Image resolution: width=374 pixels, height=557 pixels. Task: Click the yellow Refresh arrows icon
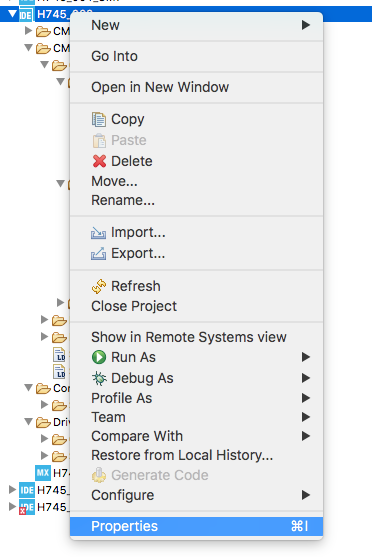click(99, 286)
